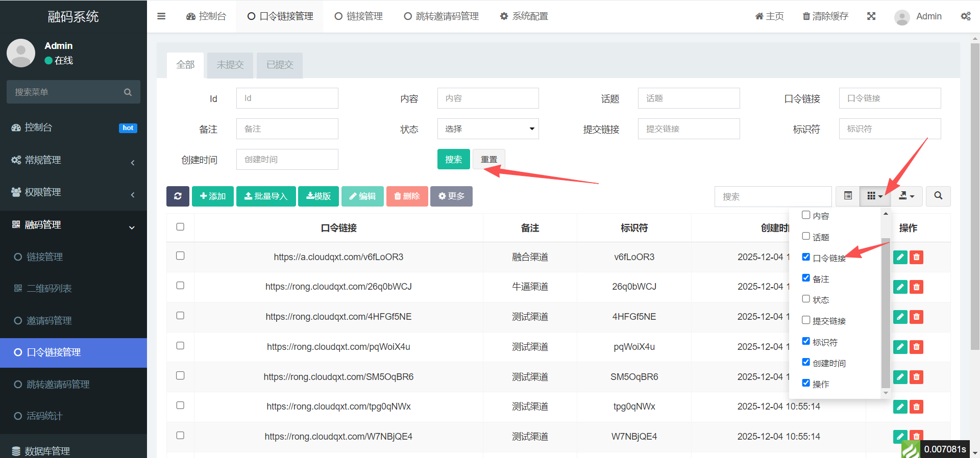Click the green 搜索 button
This screenshot has width=980, height=458.
pyautogui.click(x=453, y=160)
